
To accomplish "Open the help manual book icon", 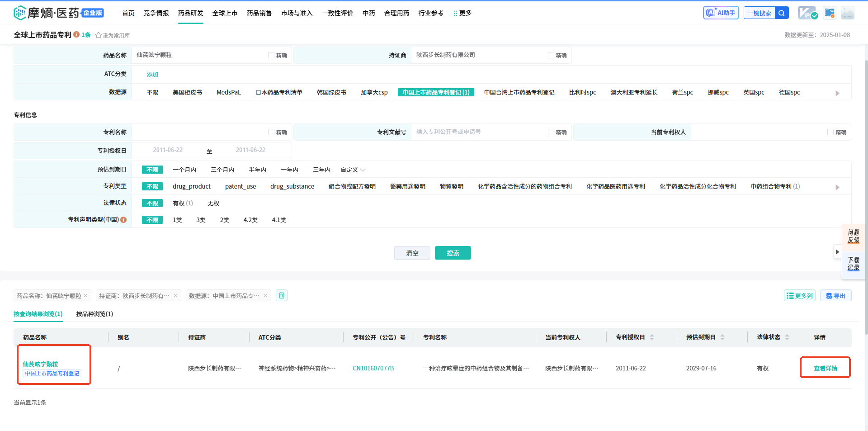I will tap(830, 13).
